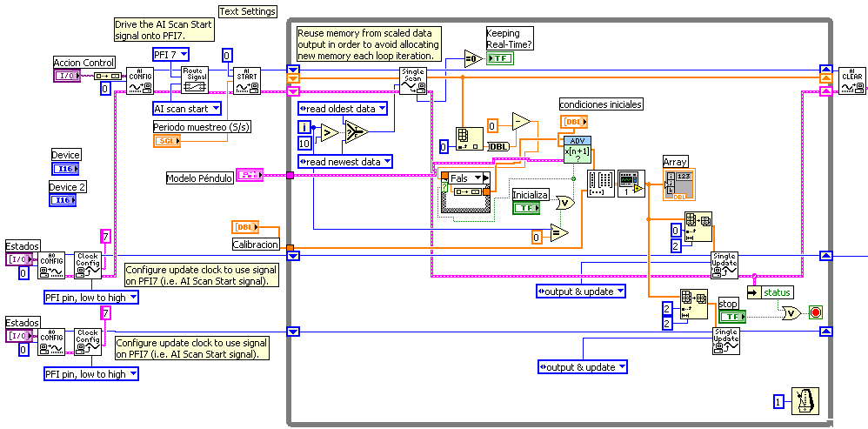Click the Text Settings label

(x=248, y=11)
